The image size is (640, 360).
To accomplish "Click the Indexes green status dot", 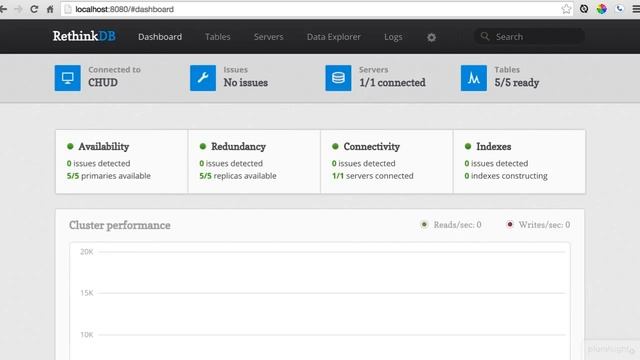I will coord(468,146).
